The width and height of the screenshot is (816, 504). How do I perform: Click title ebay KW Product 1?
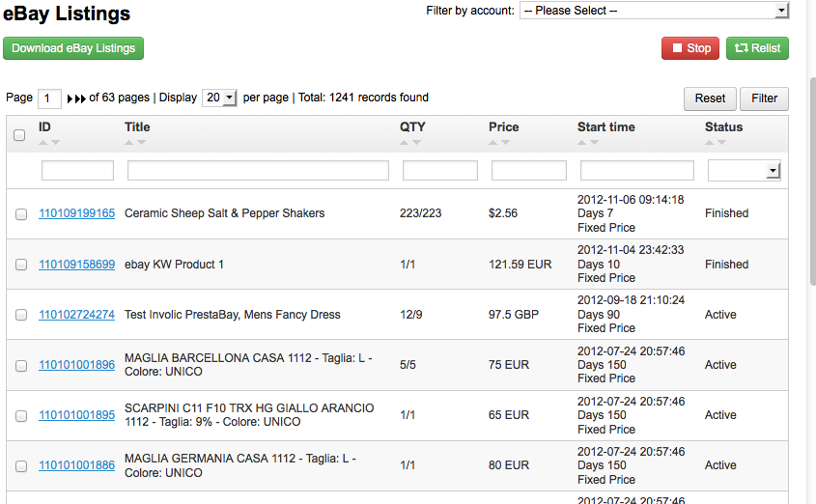(x=174, y=265)
